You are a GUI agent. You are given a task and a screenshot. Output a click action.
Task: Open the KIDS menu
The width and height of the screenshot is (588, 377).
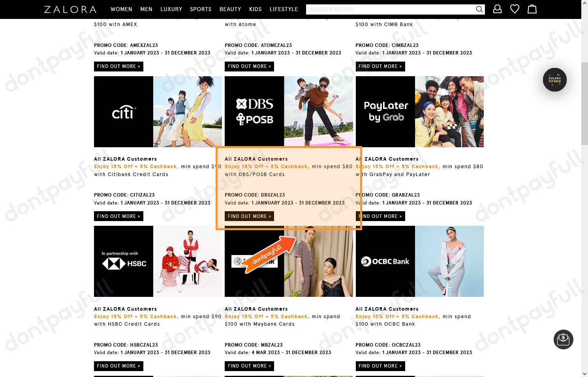[255, 9]
